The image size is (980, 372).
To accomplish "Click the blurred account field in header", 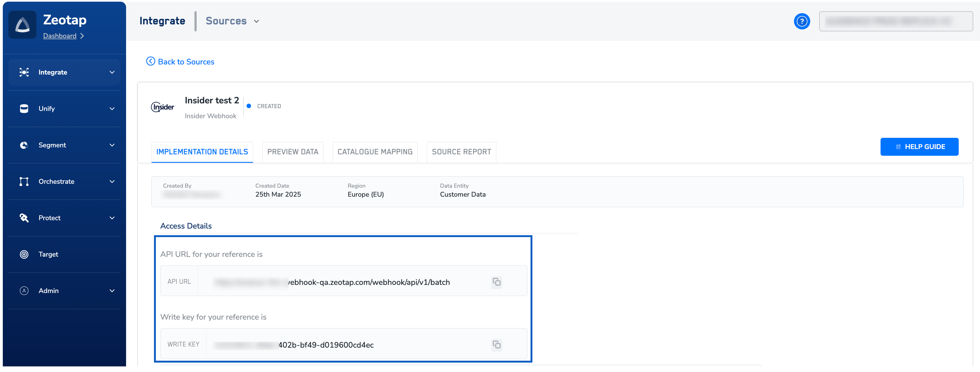I will coord(896,21).
